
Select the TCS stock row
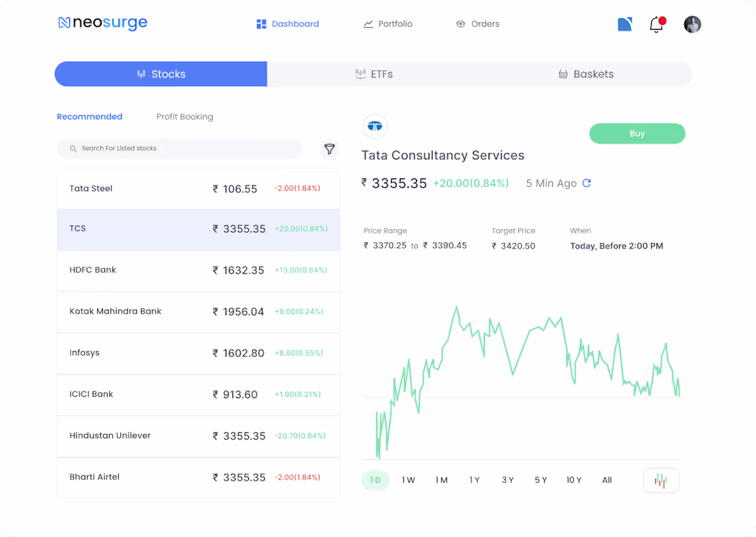[x=198, y=229]
